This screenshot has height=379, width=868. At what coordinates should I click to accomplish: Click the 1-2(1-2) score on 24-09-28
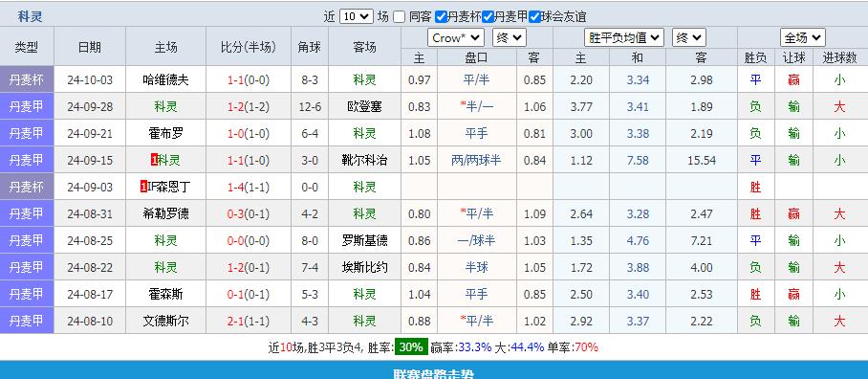[248, 106]
